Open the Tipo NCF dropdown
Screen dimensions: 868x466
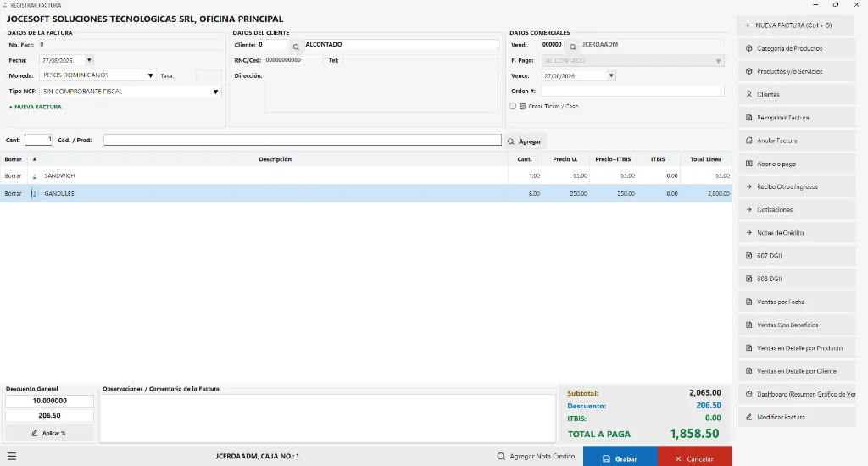tap(215, 92)
